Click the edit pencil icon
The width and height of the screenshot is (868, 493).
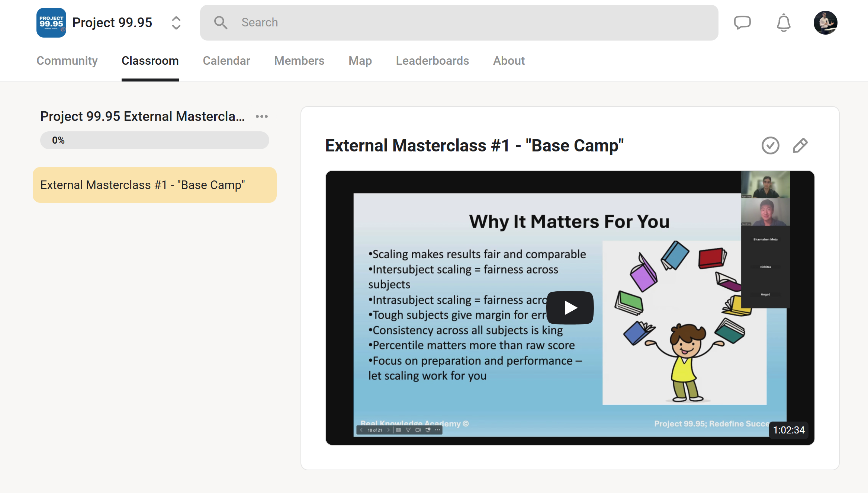coord(800,145)
